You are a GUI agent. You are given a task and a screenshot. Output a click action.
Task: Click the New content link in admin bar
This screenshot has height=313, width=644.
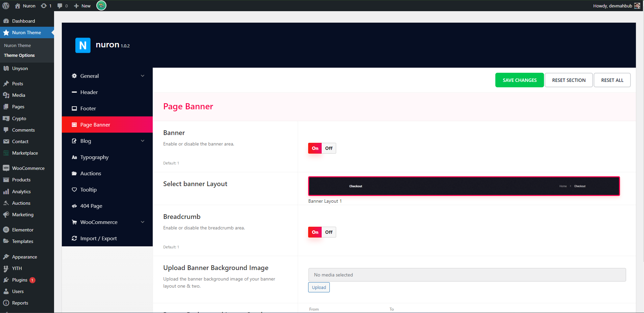(82, 6)
